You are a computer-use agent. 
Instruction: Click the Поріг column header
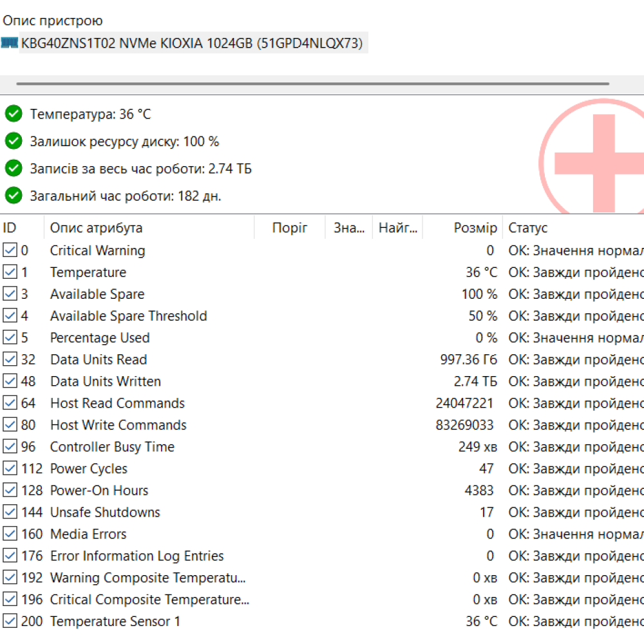coord(289,228)
